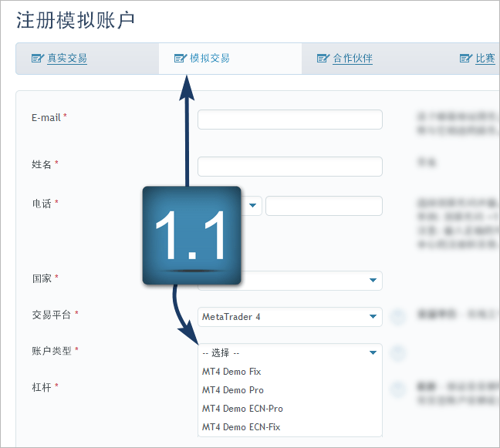
Task: Click the icon beside 合作伙伴 tab label
Action: tap(323, 59)
